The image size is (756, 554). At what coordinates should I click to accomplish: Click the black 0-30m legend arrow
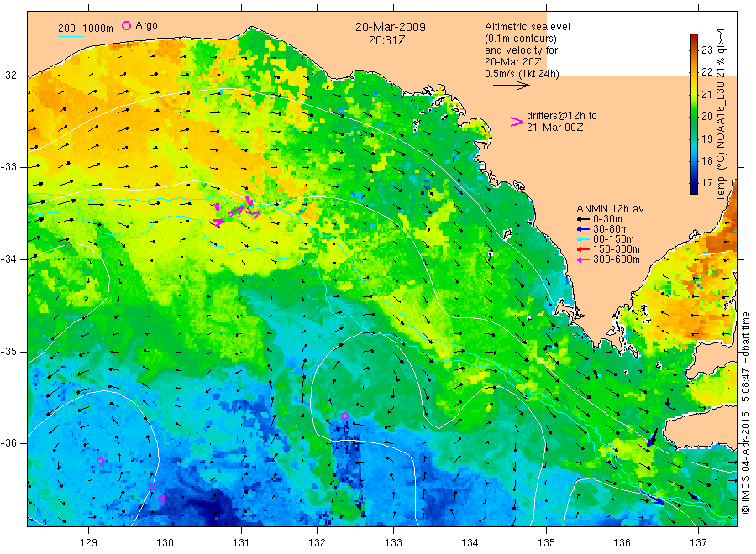coord(584,219)
